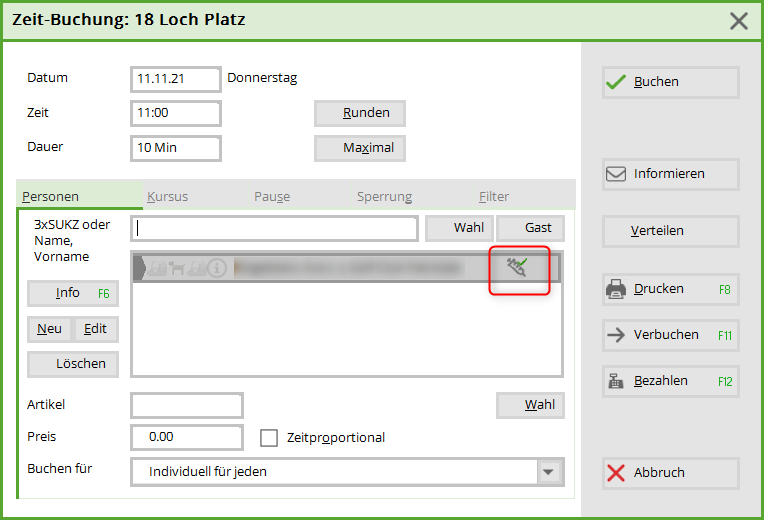This screenshot has width=764, height=520.
Task: Focus the Dauer field showing 10 Min
Action: pyautogui.click(x=176, y=148)
